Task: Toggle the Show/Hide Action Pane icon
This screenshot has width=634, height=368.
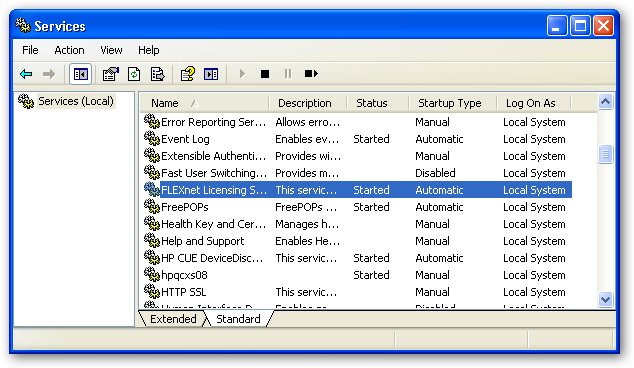Action: coord(211,74)
